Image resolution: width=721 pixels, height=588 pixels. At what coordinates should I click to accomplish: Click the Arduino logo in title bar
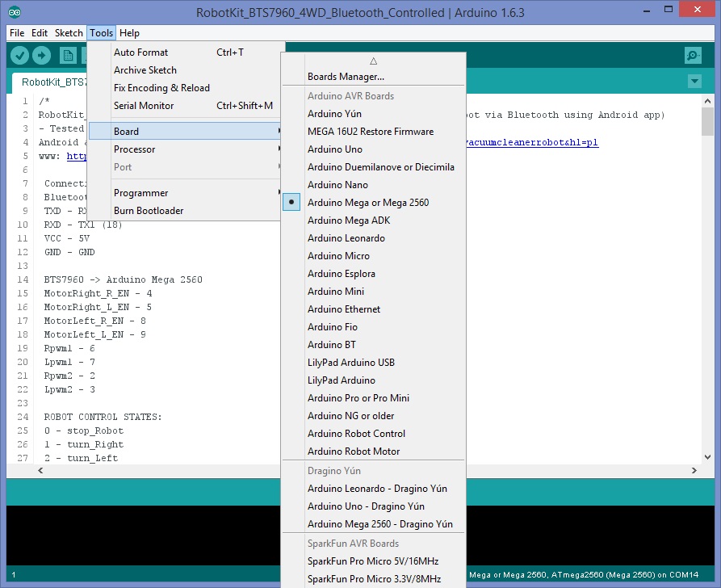(x=15, y=12)
